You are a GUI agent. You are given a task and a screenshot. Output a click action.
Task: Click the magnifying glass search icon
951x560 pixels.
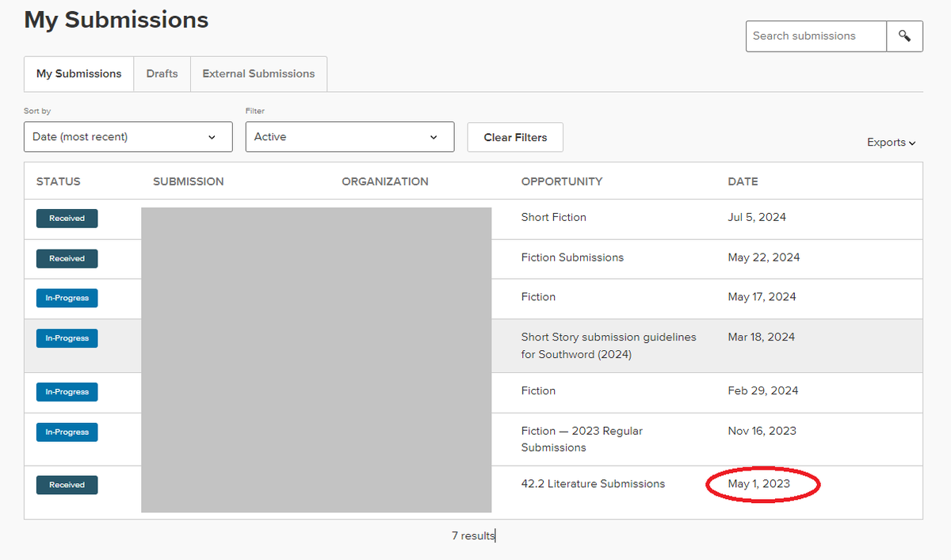click(904, 36)
